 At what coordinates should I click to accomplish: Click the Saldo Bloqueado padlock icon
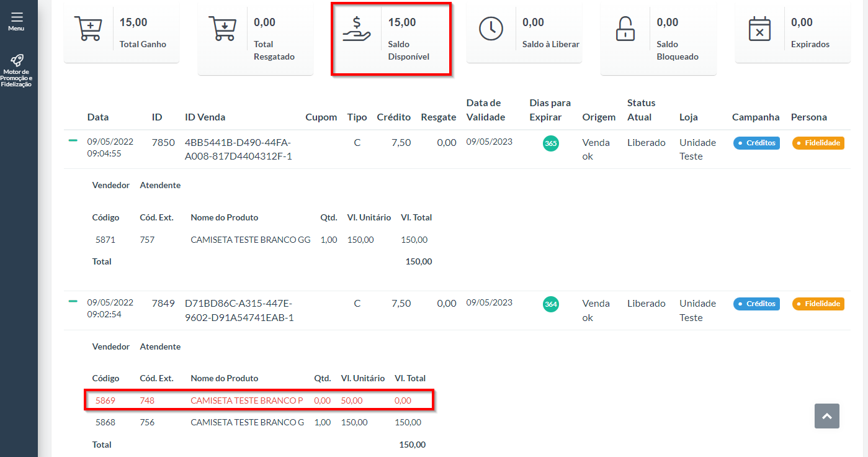(x=625, y=29)
